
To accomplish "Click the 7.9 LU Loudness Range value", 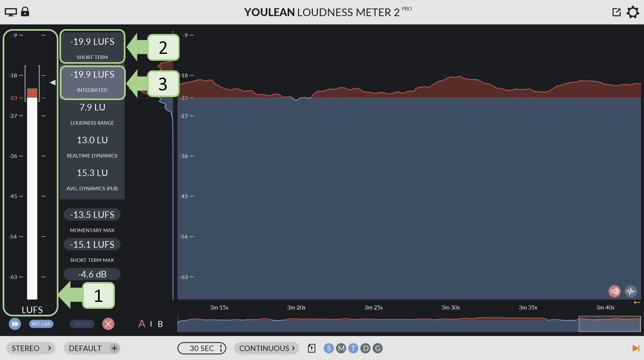I will click(92, 107).
